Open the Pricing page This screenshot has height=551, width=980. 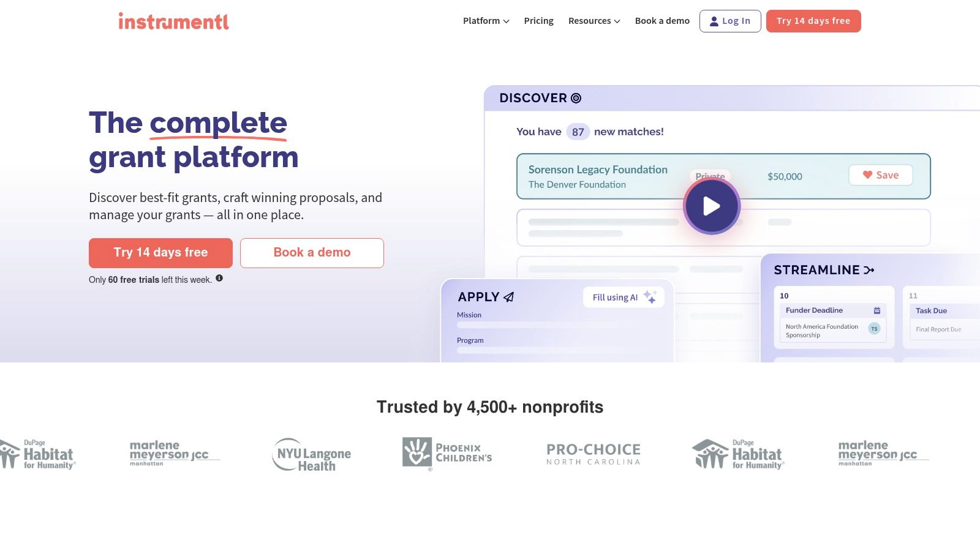point(538,21)
